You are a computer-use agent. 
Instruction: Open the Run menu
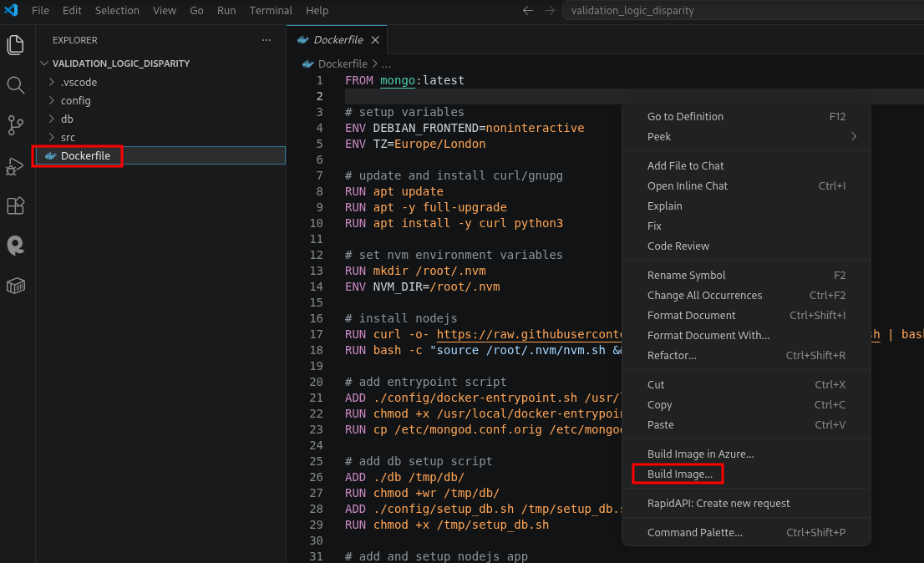(226, 11)
